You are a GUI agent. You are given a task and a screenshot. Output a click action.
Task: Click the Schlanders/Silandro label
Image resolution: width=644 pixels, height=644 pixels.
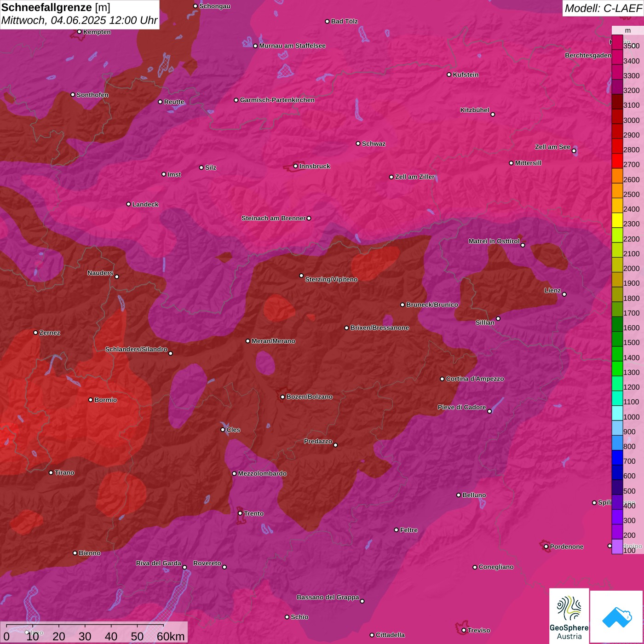coord(136,349)
